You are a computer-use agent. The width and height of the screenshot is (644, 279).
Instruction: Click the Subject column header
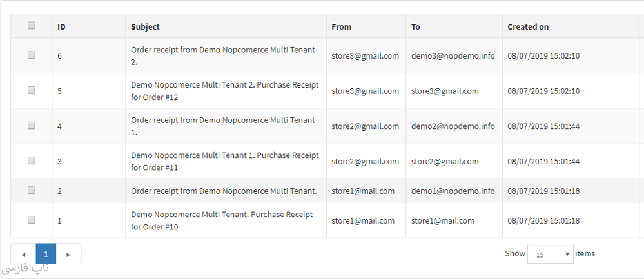(145, 27)
